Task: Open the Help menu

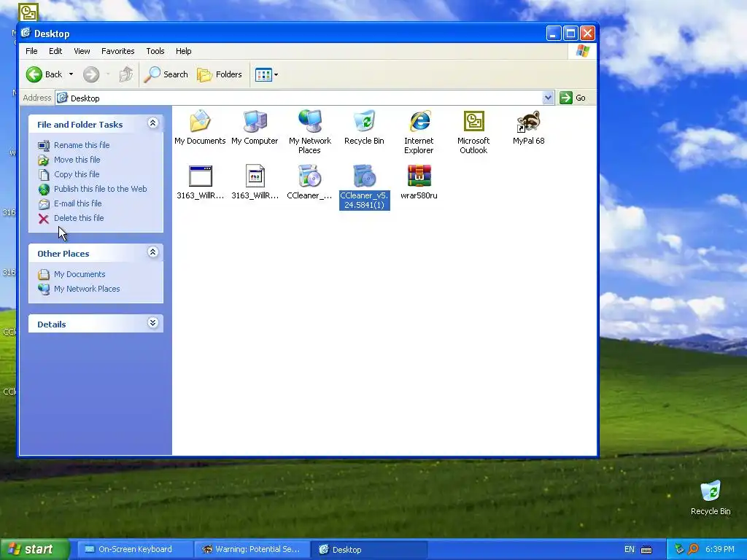Action: (183, 51)
